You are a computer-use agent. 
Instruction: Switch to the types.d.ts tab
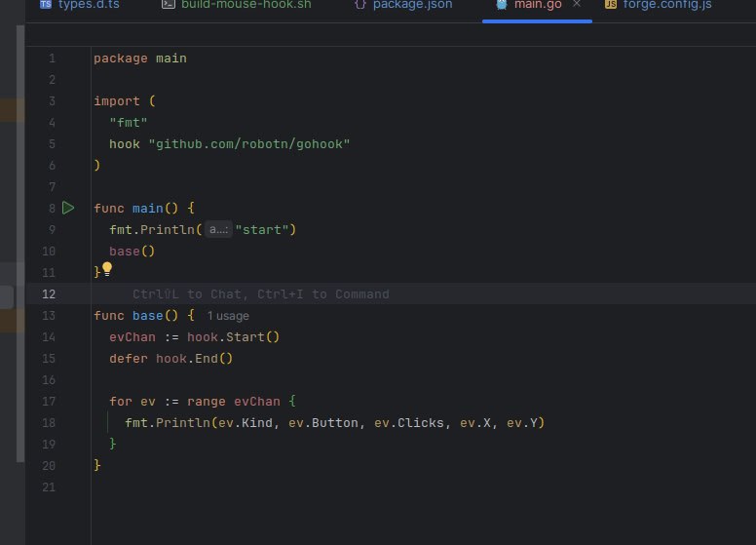tap(89, 5)
